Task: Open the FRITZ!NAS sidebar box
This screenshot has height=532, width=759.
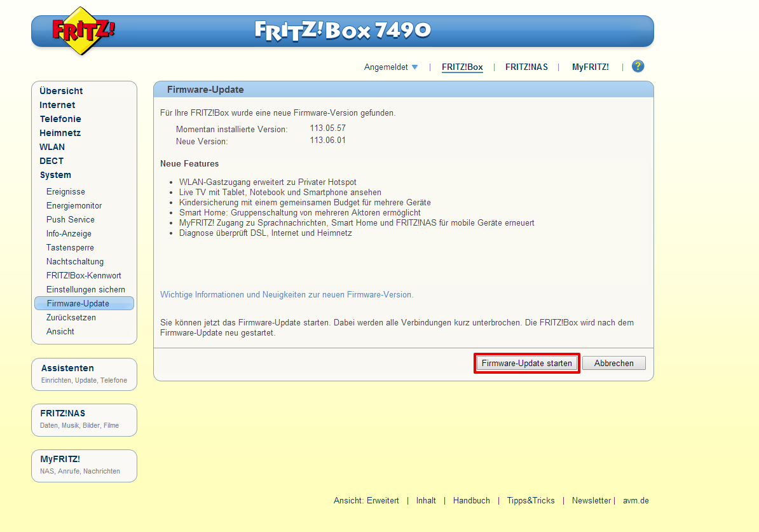Action: [x=62, y=413]
